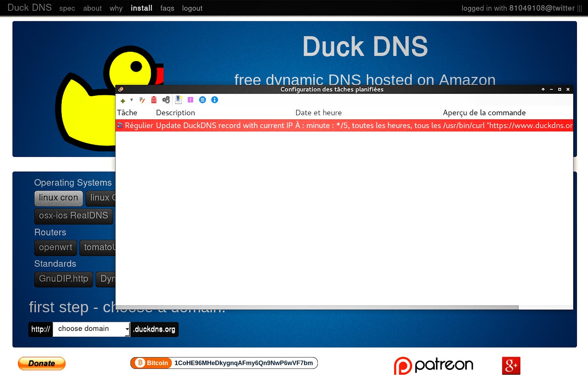Click the app icon in the dialog title bar
Viewport: 588px width, 392px height.
pos(121,89)
